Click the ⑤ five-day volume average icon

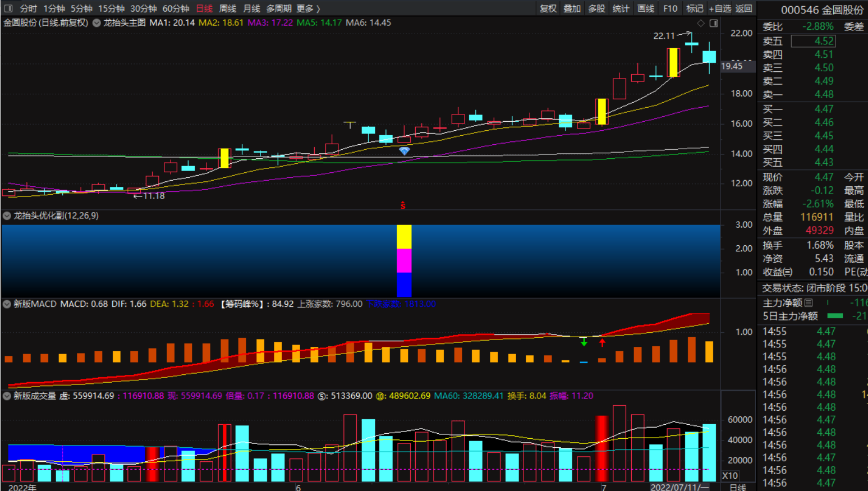tap(323, 396)
